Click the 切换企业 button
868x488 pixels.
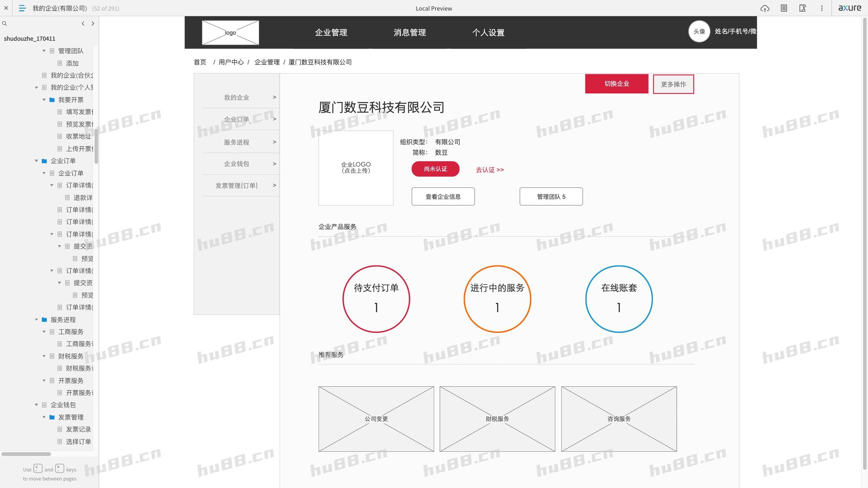[x=616, y=84]
